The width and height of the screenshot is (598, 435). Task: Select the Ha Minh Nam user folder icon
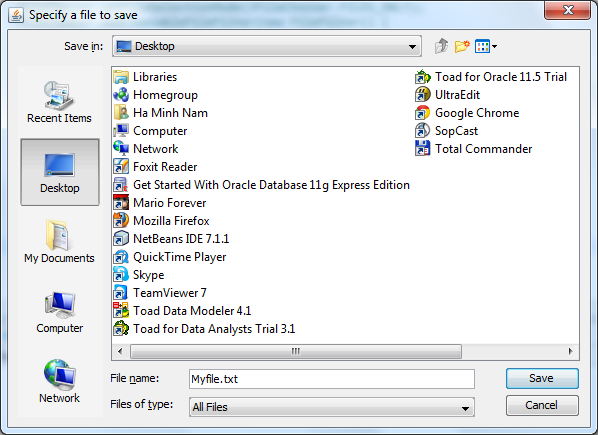click(121, 113)
